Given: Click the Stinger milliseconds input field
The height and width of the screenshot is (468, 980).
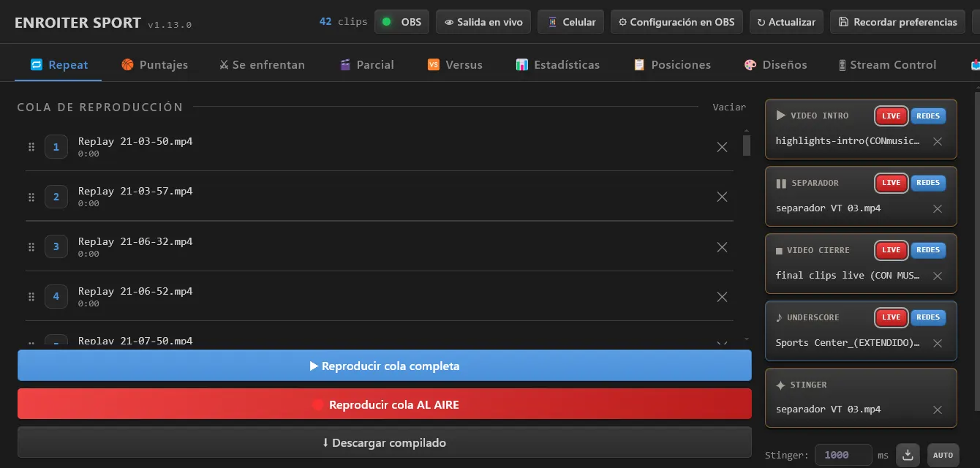Looking at the screenshot, I should click(843, 455).
